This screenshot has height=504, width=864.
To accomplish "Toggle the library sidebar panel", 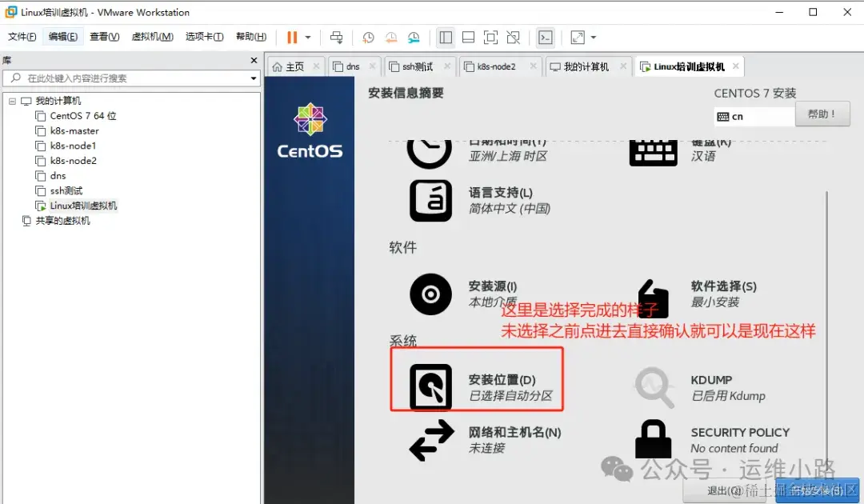I will 446,37.
